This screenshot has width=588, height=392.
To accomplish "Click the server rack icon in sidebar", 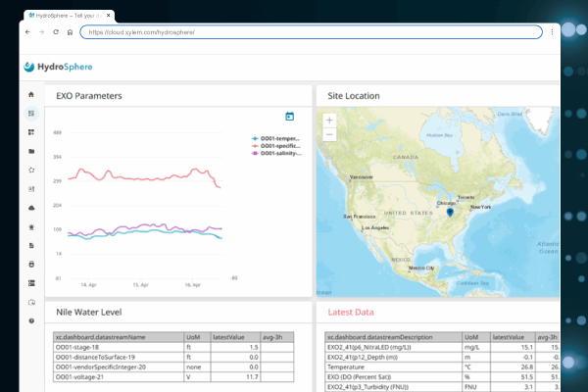I will point(31,283).
